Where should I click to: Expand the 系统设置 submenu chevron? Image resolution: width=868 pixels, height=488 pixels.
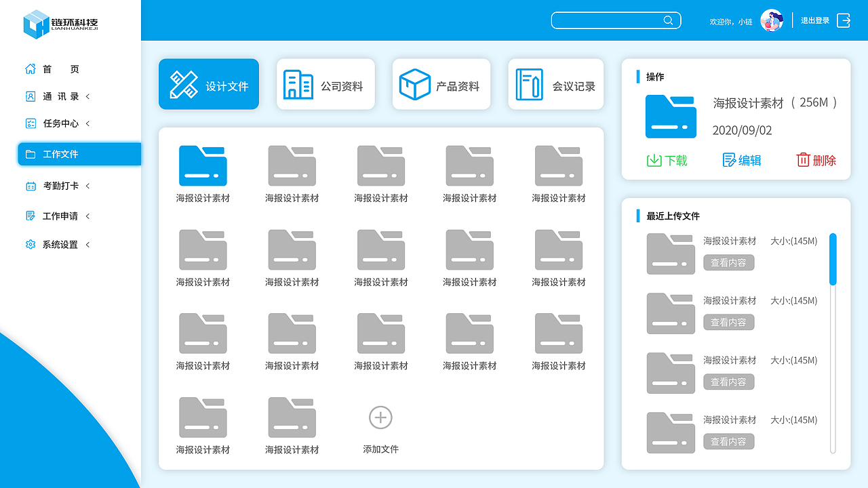pos(87,245)
